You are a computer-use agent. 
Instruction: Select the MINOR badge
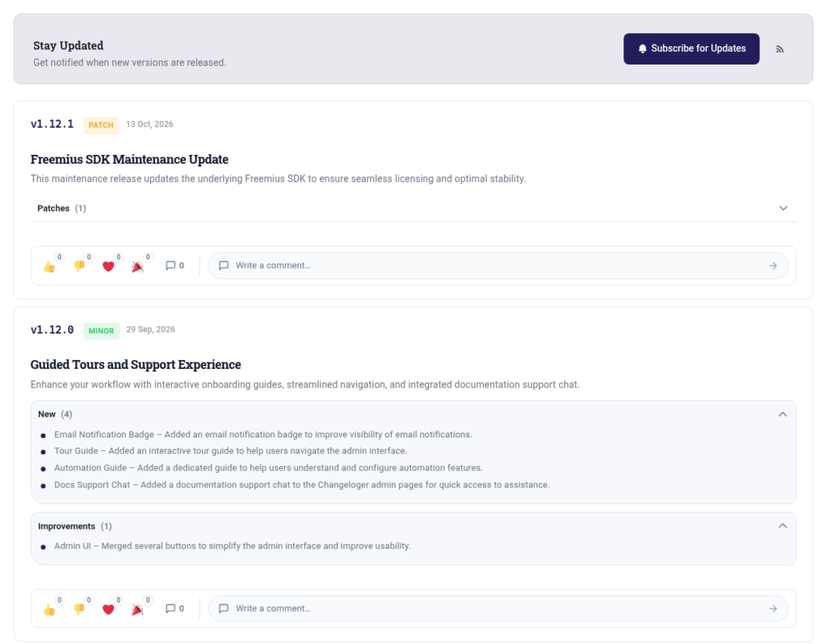(101, 331)
